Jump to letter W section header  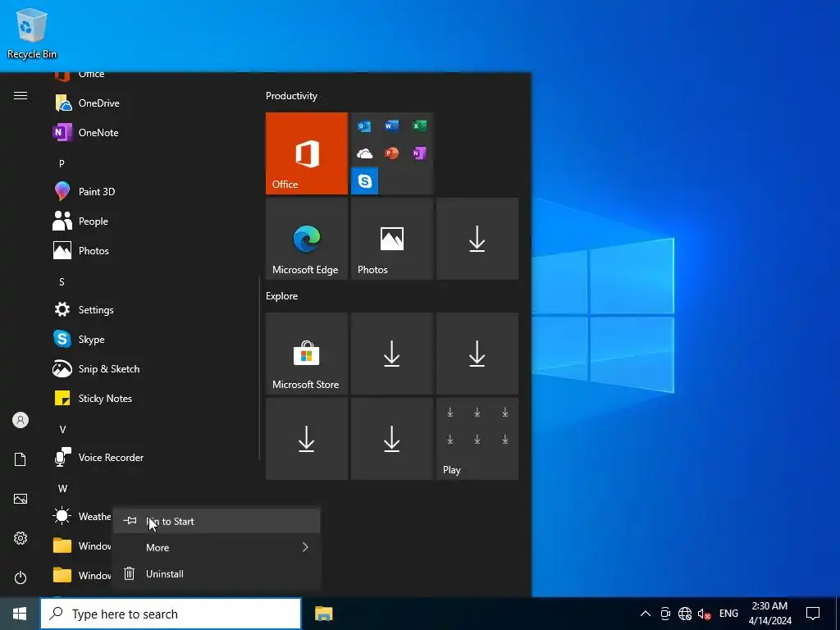(x=62, y=489)
